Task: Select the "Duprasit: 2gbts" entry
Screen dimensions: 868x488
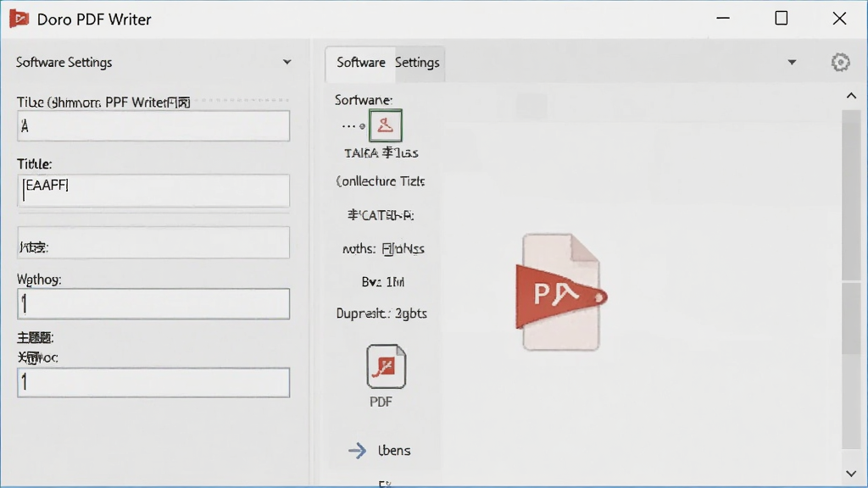Action: coord(381,313)
